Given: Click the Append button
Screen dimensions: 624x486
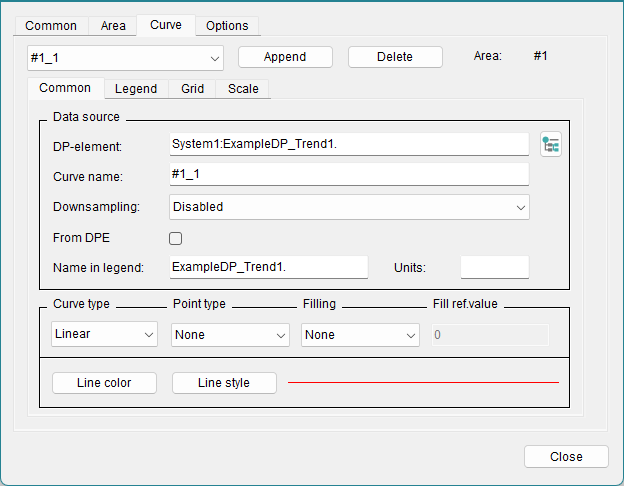Looking at the screenshot, I should coord(285,57).
